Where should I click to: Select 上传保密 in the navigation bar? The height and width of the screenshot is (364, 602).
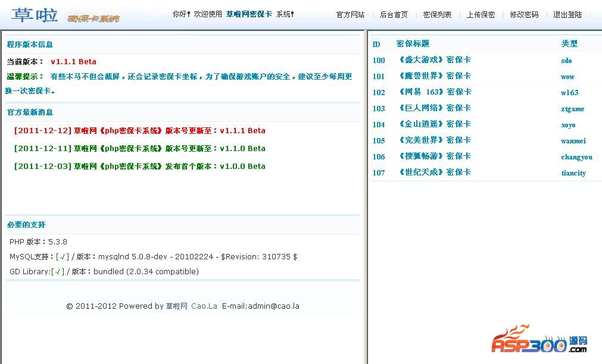(x=481, y=15)
